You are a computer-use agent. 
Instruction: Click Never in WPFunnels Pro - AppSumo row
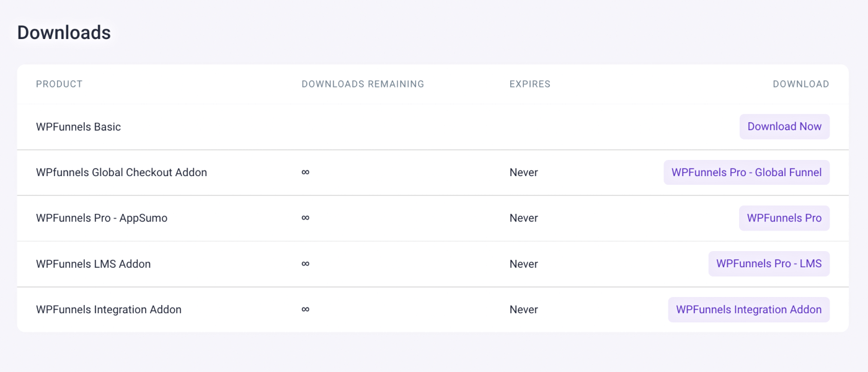click(x=524, y=218)
